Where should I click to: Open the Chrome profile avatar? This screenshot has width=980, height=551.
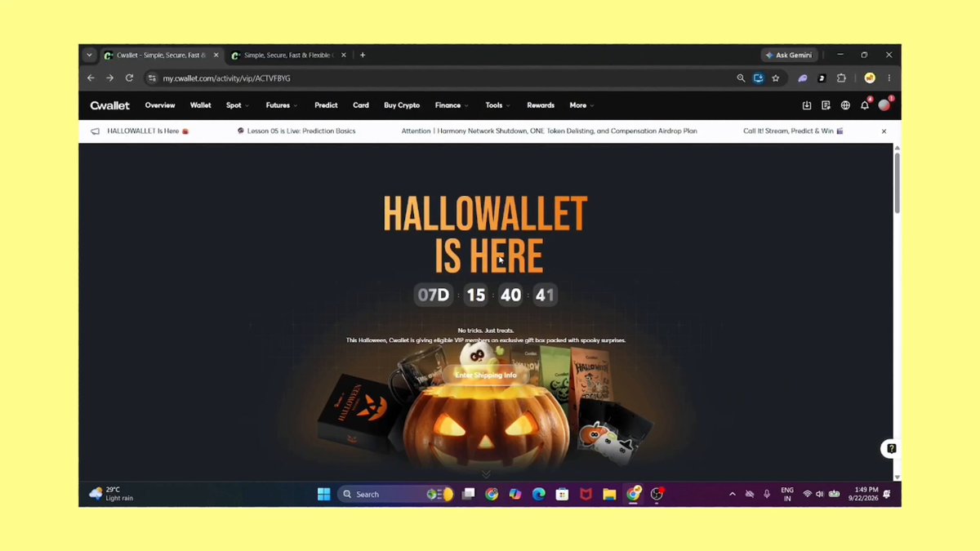(870, 78)
